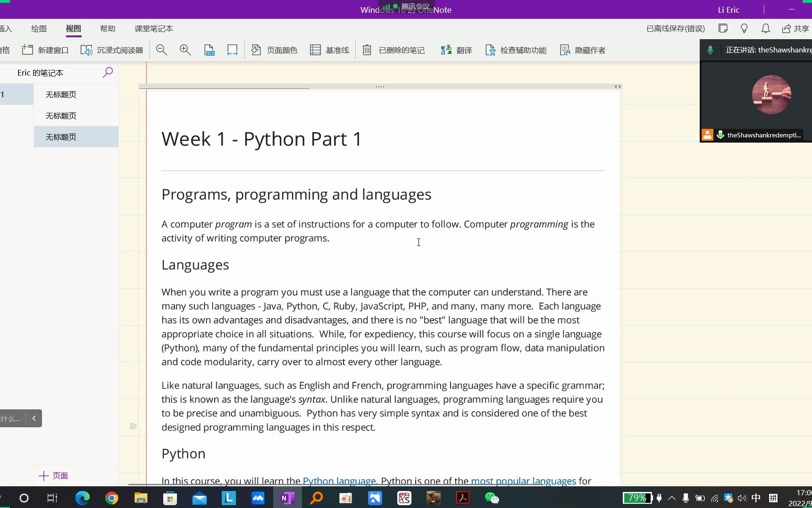The width and height of the screenshot is (812, 508).
Task: Click the search icon in the notebook sidebar
Action: click(108, 73)
